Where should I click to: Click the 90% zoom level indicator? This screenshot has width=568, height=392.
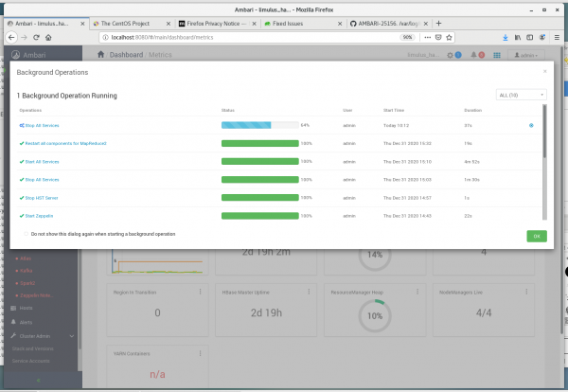point(407,37)
